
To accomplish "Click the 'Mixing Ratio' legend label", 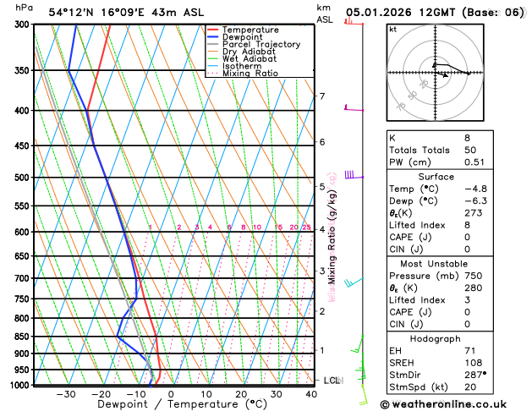I will [x=250, y=74].
